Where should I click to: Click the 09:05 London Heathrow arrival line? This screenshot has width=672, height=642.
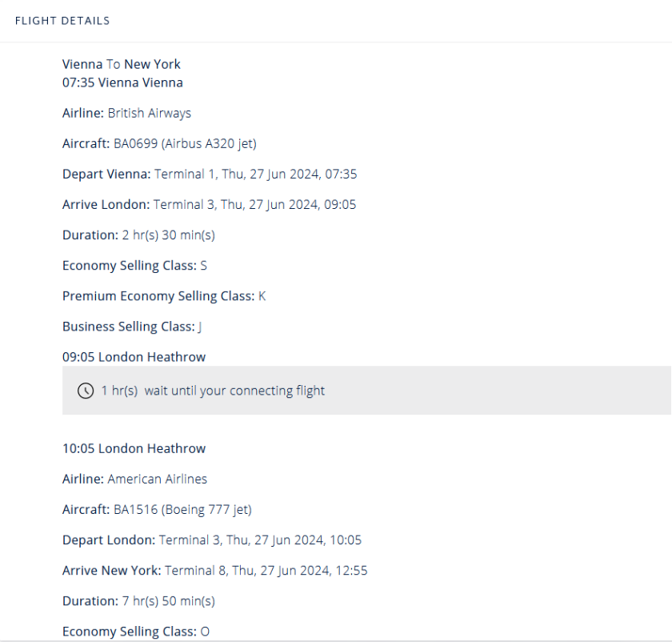pyautogui.click(x=134, y=357)
